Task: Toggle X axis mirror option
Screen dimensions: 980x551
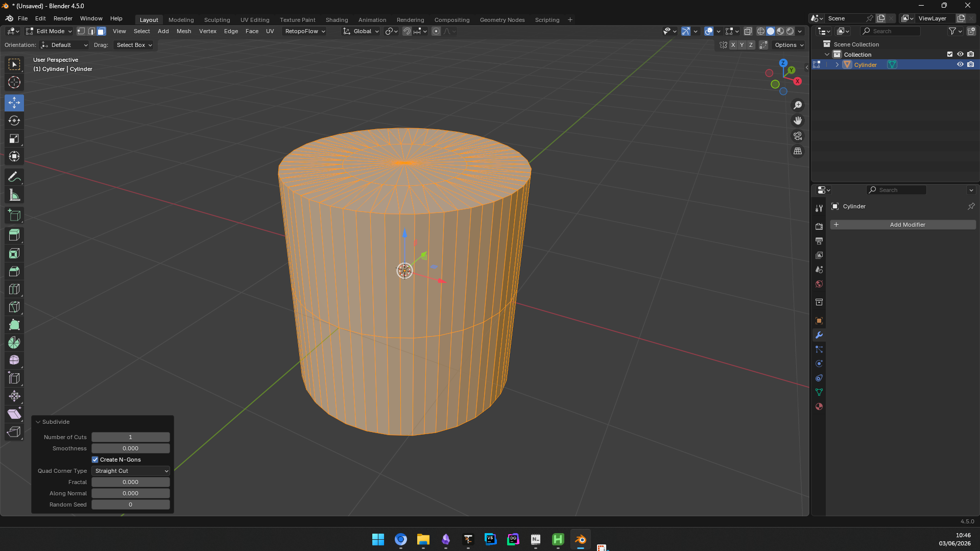Action: 733,45
